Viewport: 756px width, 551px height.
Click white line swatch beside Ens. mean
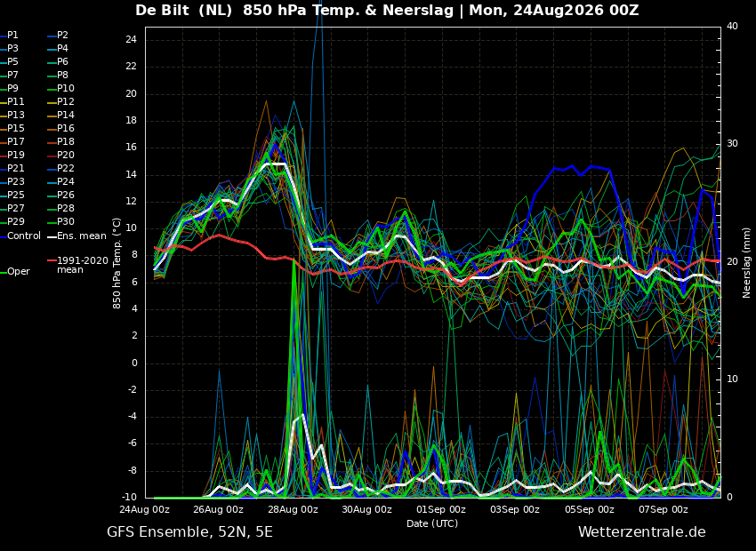pos(52,237)
